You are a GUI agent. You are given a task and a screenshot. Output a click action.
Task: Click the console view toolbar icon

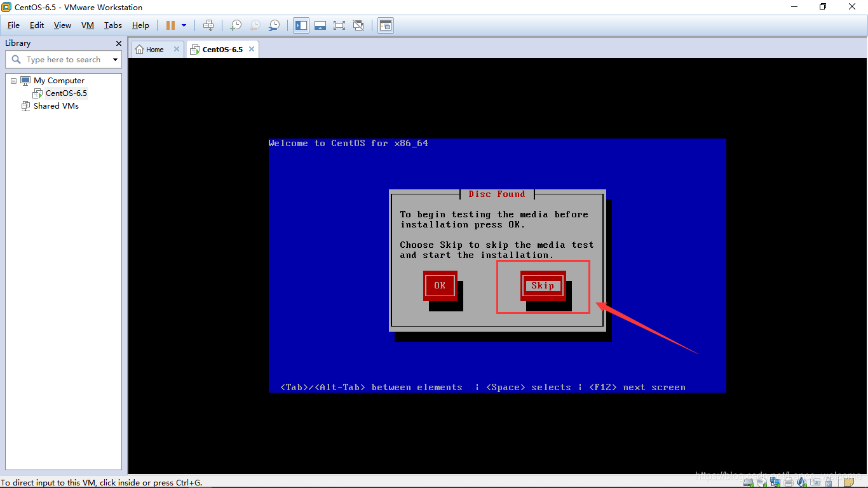click(x=386, y=25)
